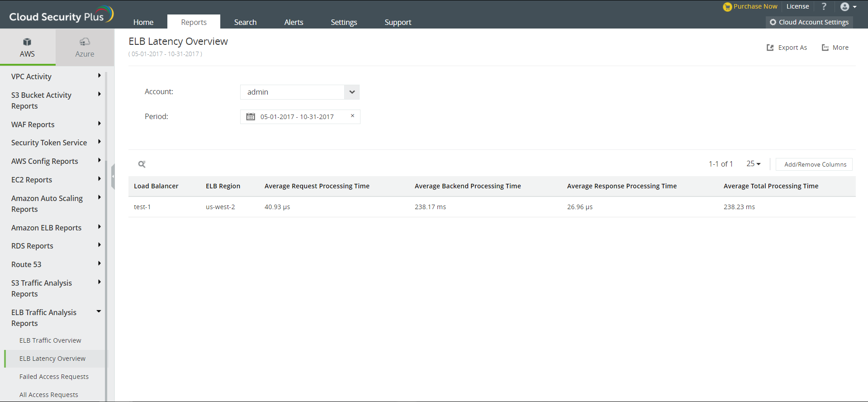The image size is (868, 402).
Task: Open Failed Access Requests report
Action: [54, 377]
